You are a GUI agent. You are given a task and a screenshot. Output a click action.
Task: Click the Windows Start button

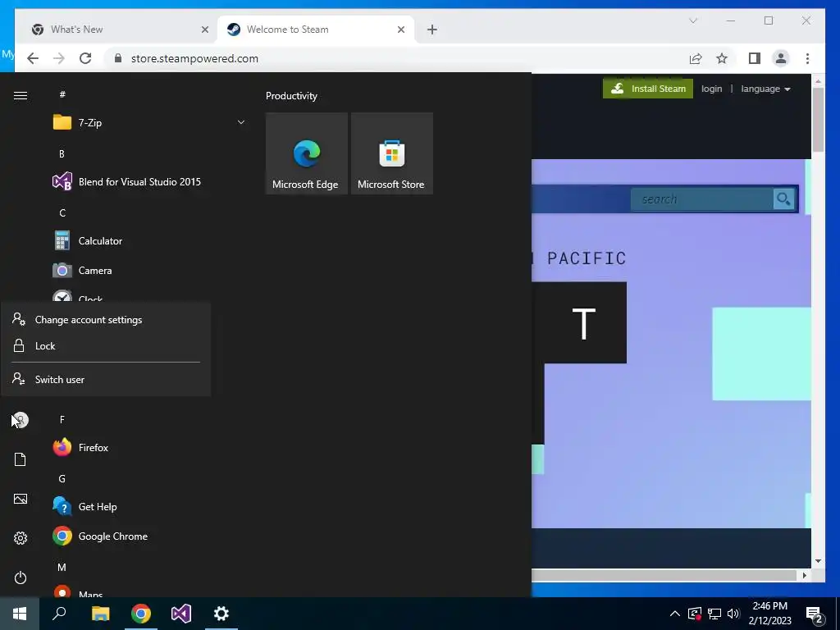coord(20,614)
